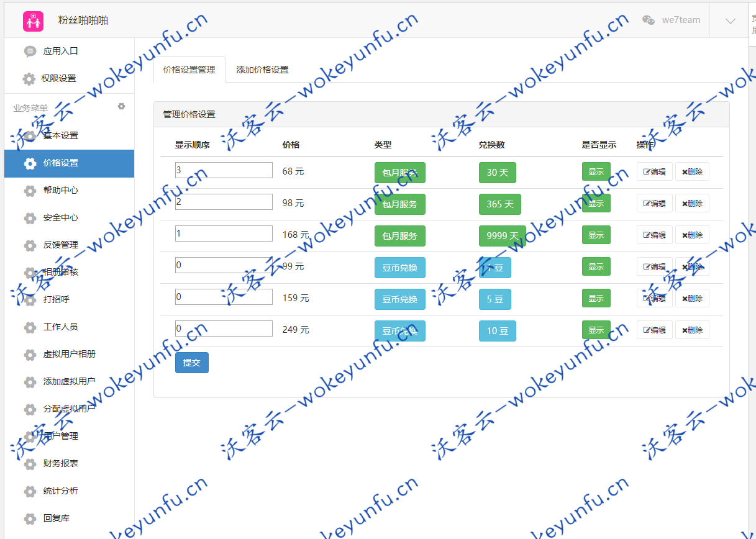
Task: Switch to the 价格设置管理 tab
Action: pos(189,70)
